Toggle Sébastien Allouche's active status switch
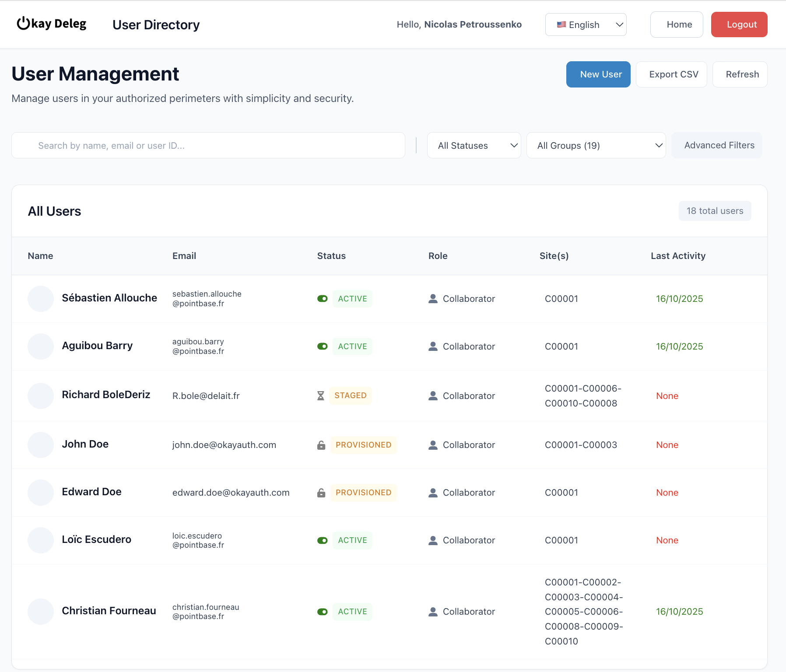Image resolution: width=786 pixels, height=672 pixels. point(323,299)
